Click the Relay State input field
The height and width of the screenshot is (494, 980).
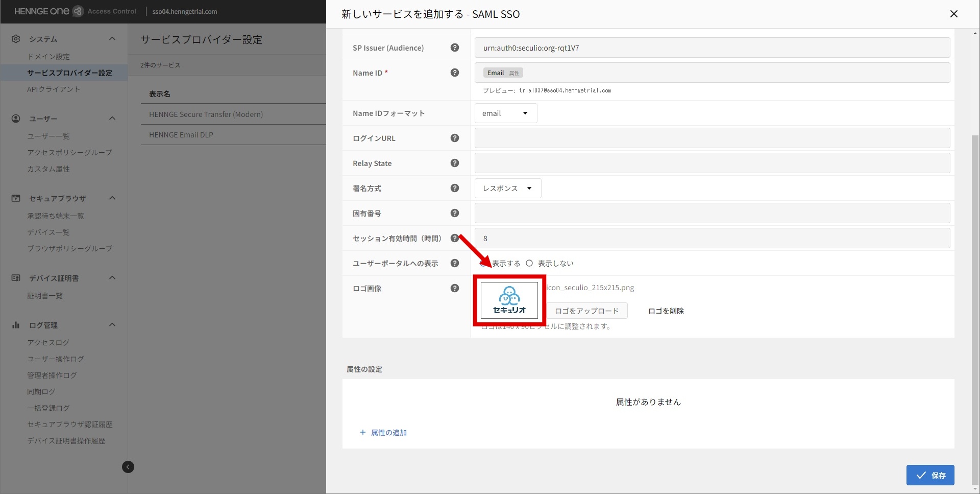[712, 163]
